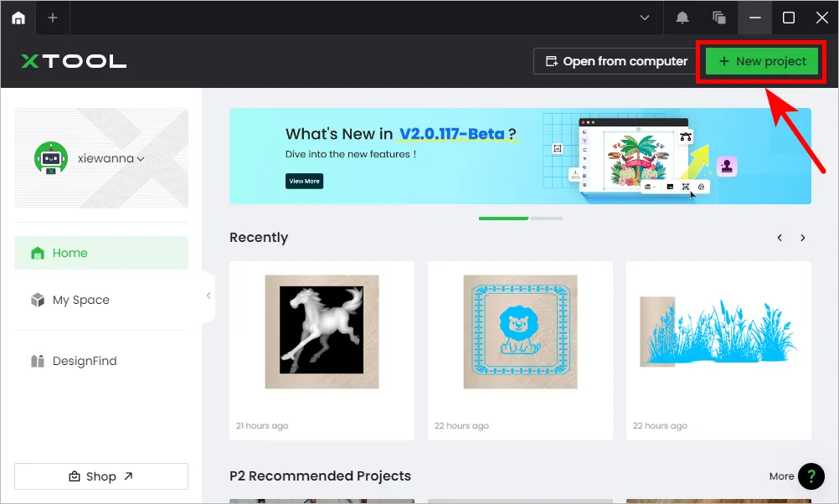The height and width of the screenshot is (504, 839).
Task: Open the green help question mark
Action: point(811,476)
